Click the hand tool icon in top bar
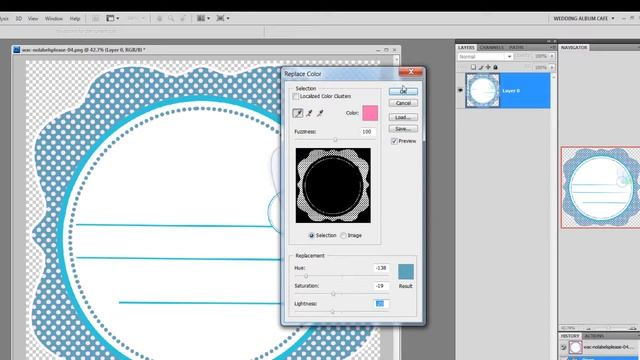Viewport: 640px width, 360px height. click(160, 18)
